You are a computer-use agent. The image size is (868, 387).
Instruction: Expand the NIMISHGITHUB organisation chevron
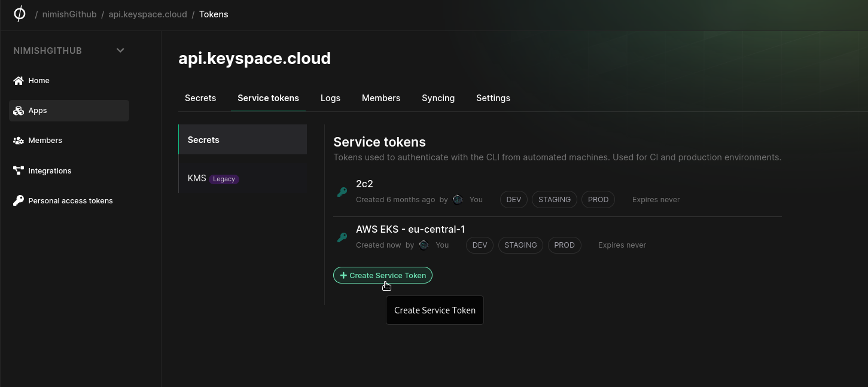point(120,51)
